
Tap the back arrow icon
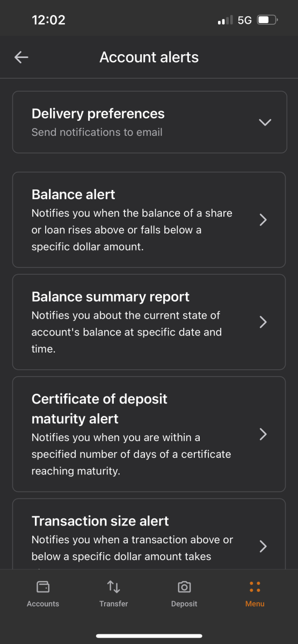tap(21, 57)
